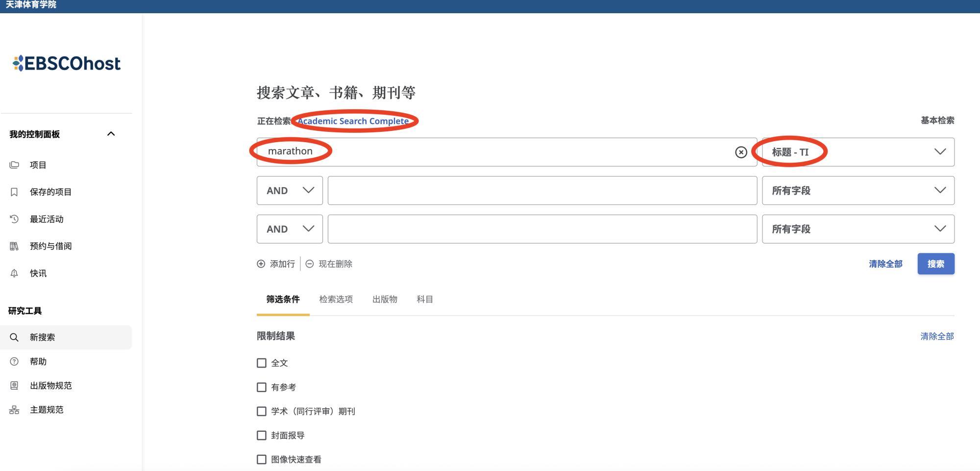Open 最近活动 history icon

tap(14, 219)
